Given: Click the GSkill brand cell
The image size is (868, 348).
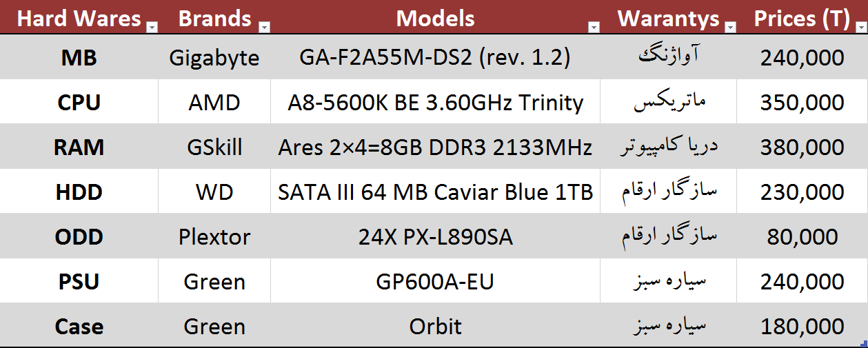Looking at the screenshot, I should point(214,147).
